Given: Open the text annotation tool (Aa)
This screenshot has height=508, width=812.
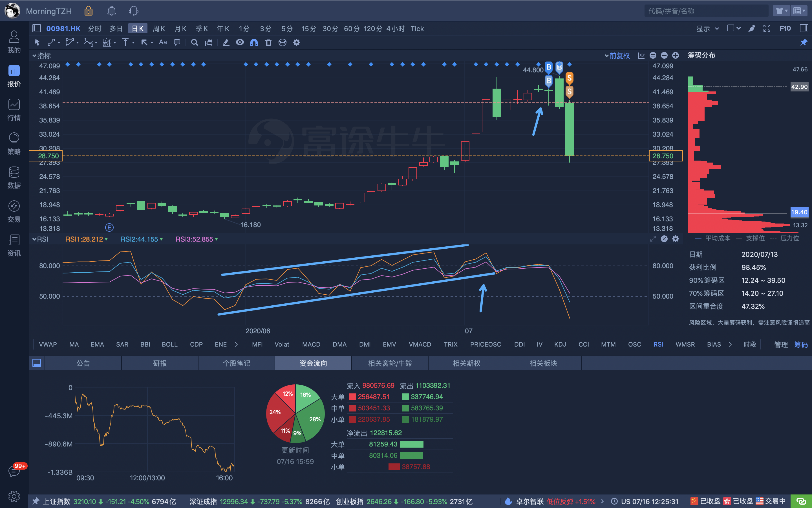Looking at the screenshot, I should click(163, 42).
